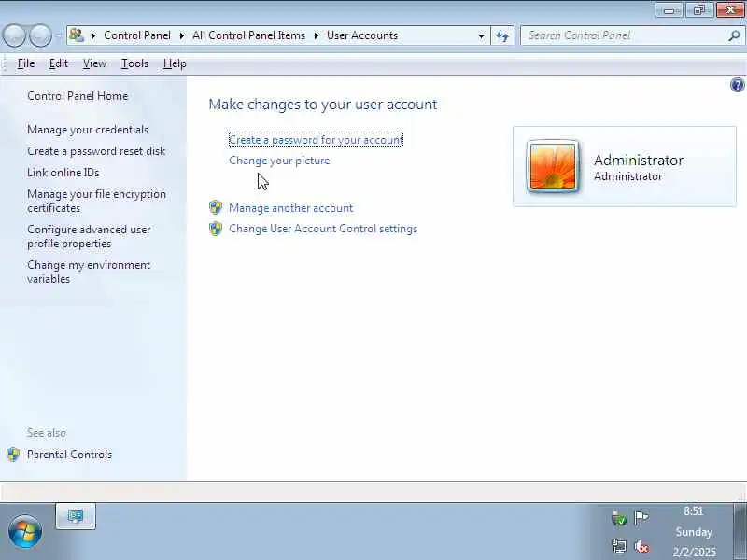Click the Control Panel breadcrumb segment
Viewport: 747px width, 560px height.
click(137, 35)
